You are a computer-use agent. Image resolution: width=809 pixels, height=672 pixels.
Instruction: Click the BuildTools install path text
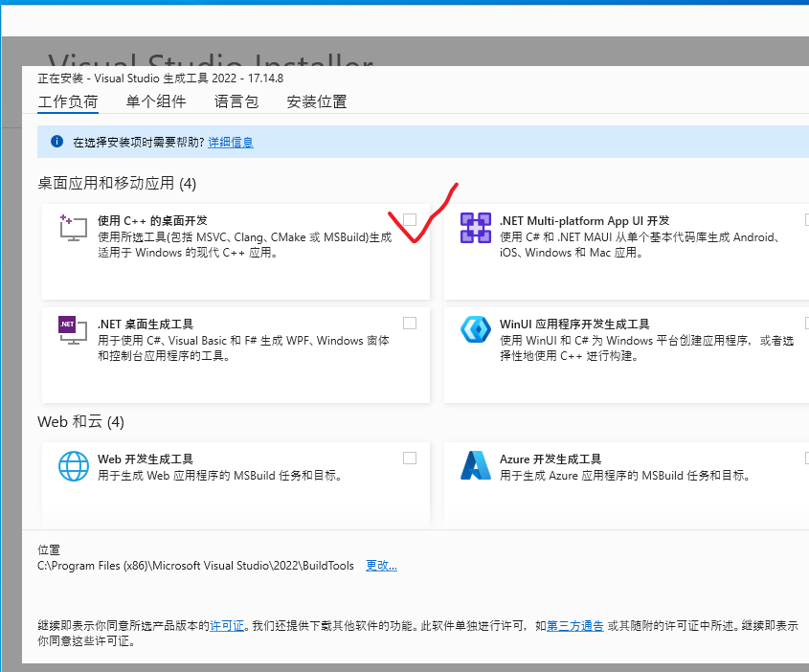click(x=195, y=565)
